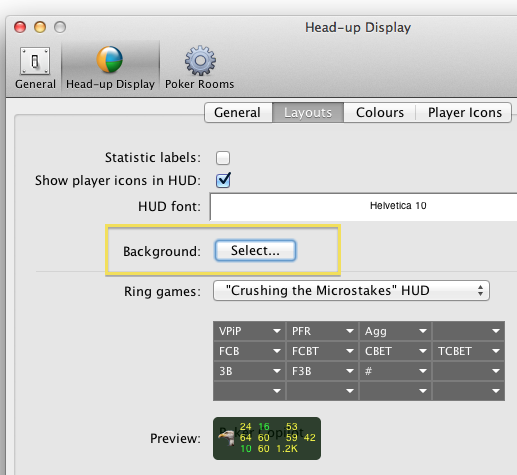Click the HUD preview thumbnail

(267, 438)
